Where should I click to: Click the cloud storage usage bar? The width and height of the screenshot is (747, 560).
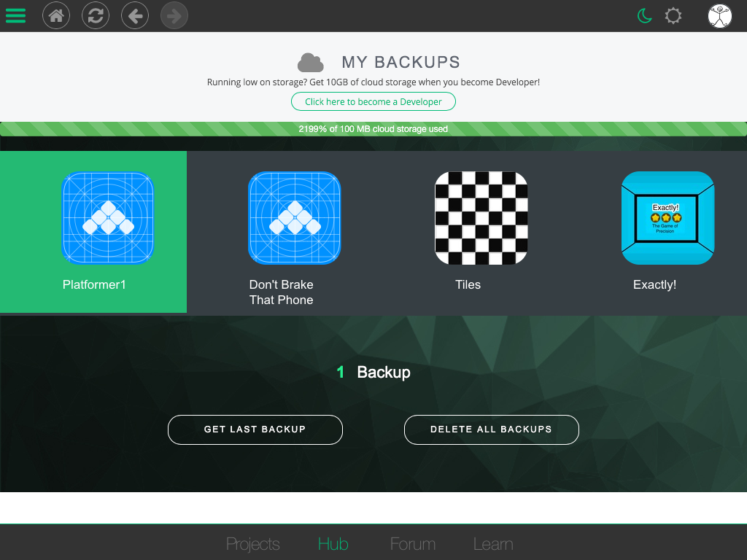[373, 129]
